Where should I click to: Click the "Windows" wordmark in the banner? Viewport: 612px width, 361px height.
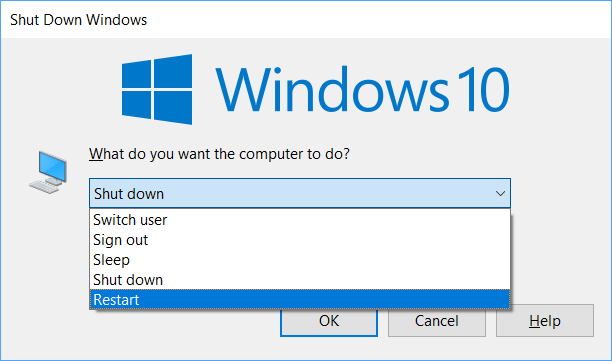(x=332, y=89)
